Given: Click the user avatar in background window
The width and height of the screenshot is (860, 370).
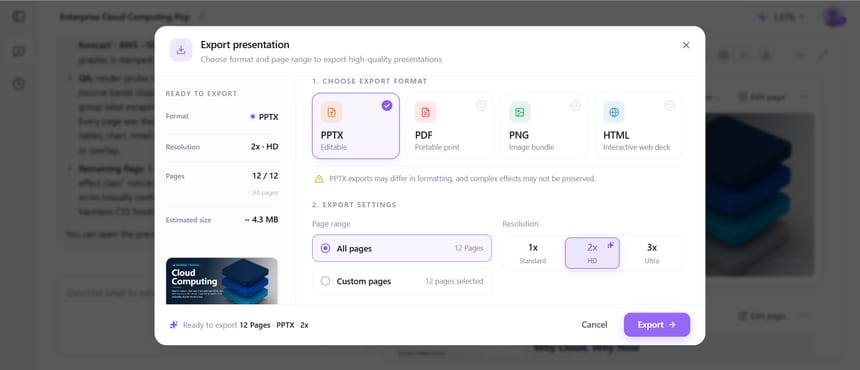Looking at the screenshot, I should [x=834, y=16].
